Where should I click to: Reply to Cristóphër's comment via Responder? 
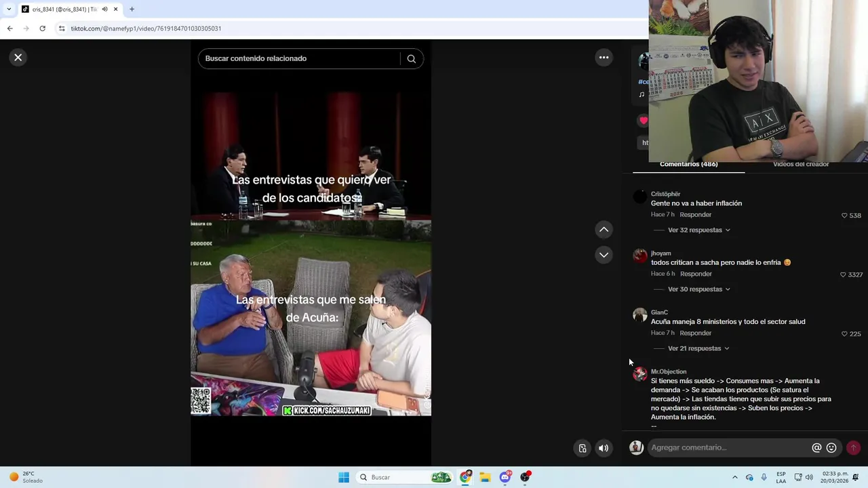(x=695, y=215)
